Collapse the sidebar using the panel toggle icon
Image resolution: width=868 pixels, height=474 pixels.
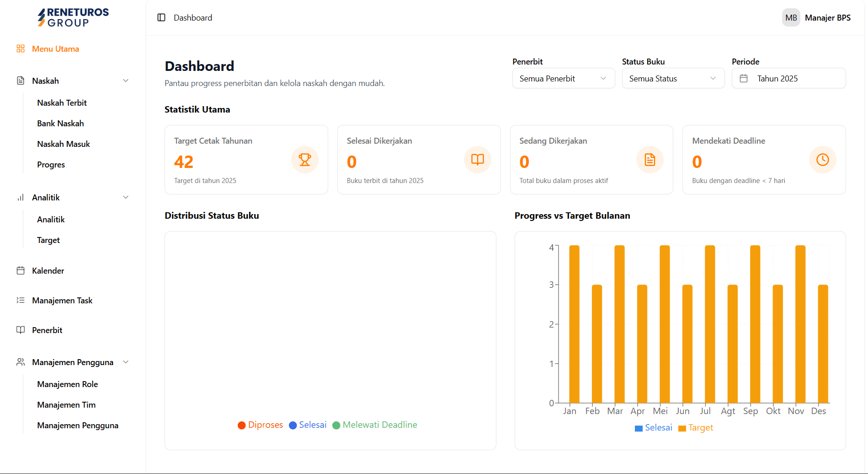pyautogui.click(x=161, y=17)
